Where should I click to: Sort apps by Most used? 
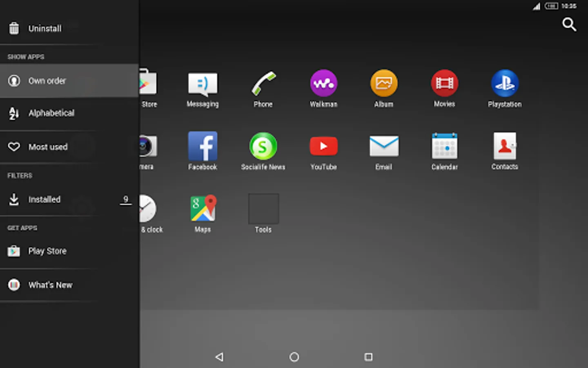[69, 147]
